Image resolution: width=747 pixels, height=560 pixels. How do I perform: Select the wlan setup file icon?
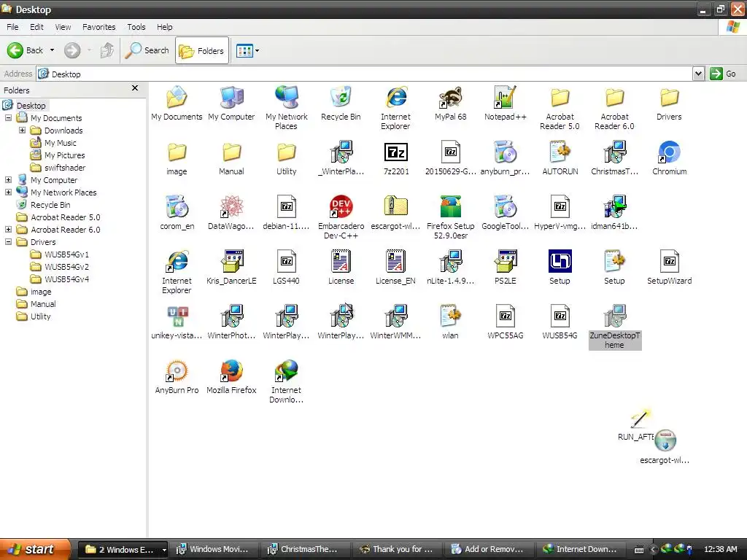(x=450, y=316)
